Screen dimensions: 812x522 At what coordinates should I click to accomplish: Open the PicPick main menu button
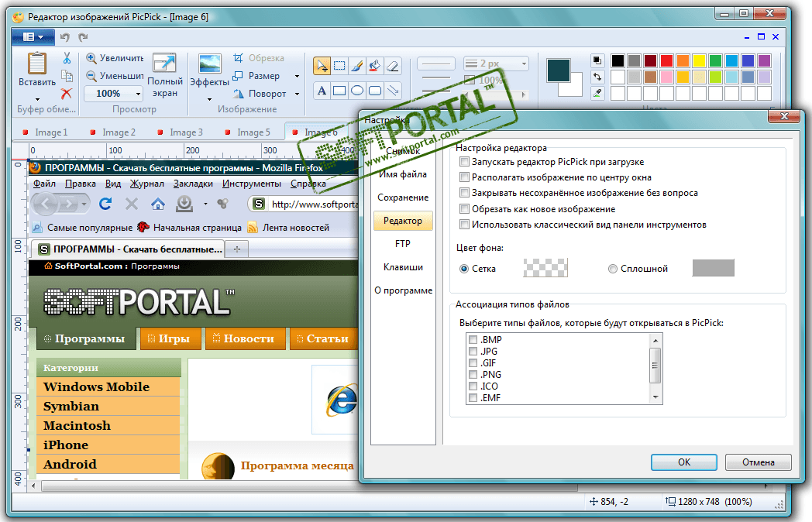click(x=33, y=36)
